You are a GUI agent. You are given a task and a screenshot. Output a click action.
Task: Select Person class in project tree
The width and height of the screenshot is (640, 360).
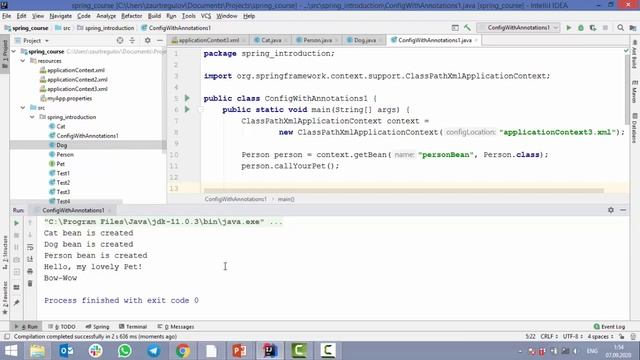[65, 154]
